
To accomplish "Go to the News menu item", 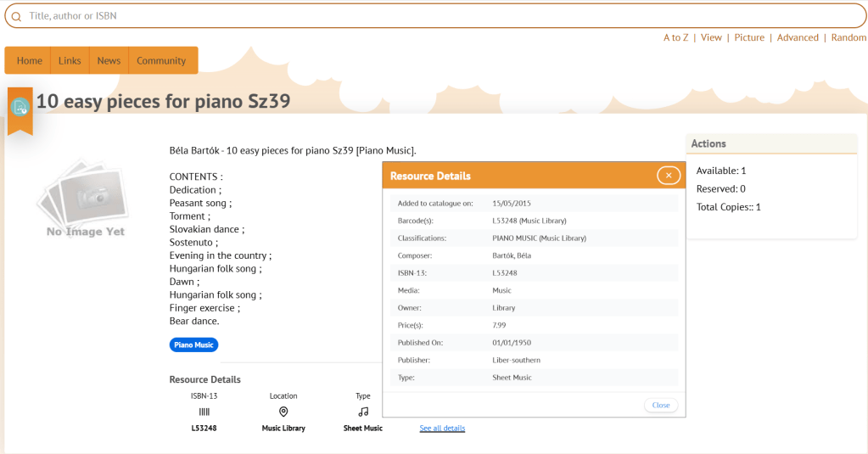I will [109, 60].
